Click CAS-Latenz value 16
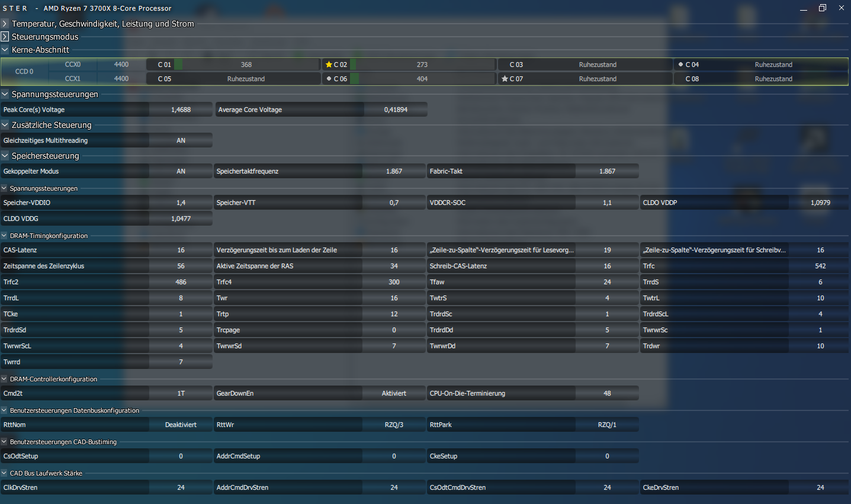Viewport: 851px width, 504px height. click(x=181, y=250)
